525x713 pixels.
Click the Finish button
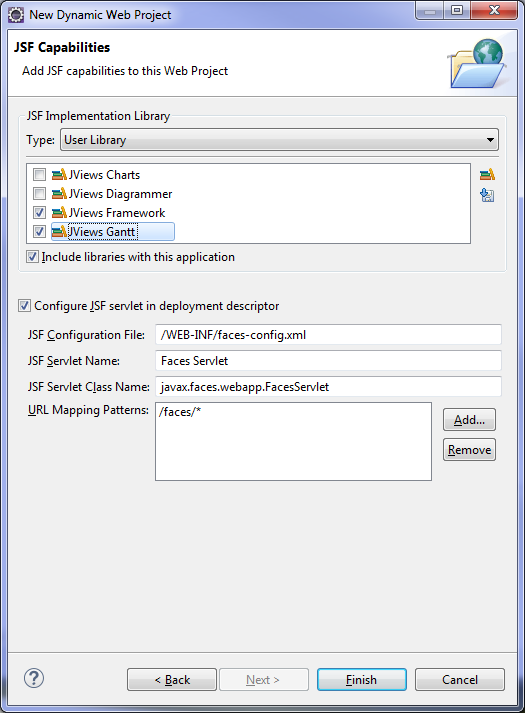[361, 680]
